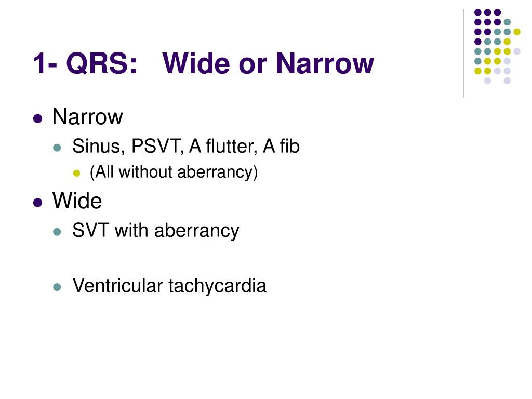Click the teal bullet before Sinus, PSVT
Screen dimensions: 532x399
click(x=57, y=148)
